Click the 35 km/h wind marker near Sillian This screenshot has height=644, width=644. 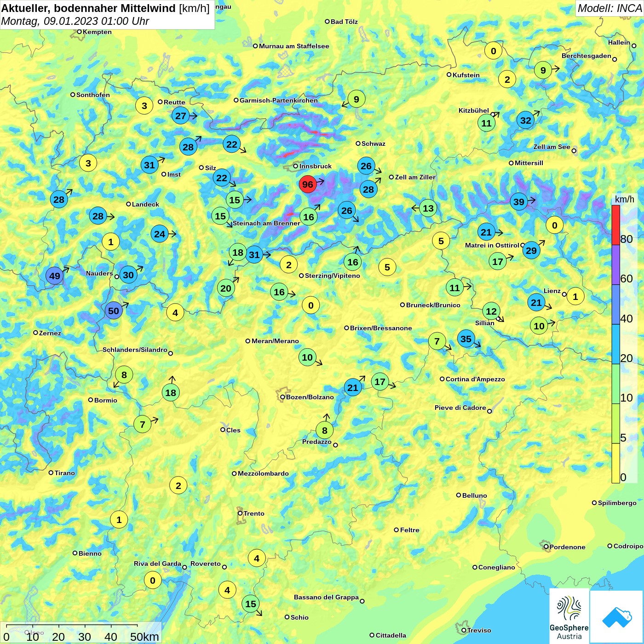466,339
